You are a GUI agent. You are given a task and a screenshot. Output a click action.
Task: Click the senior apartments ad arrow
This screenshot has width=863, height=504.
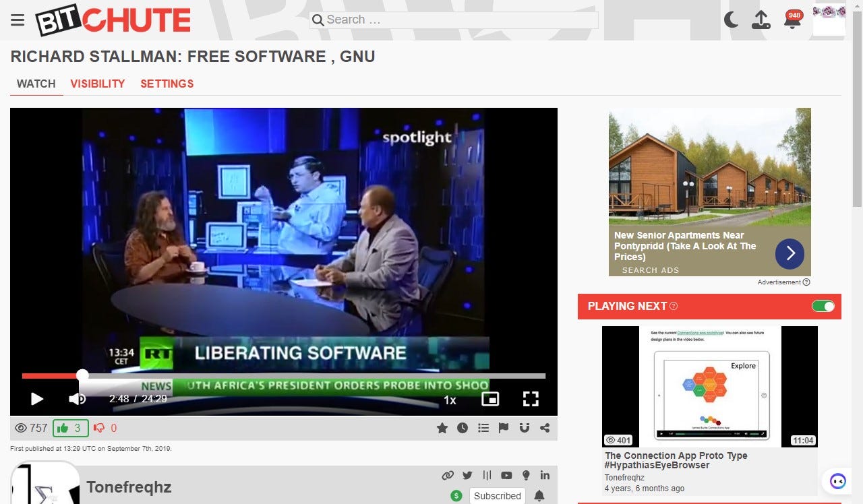coord(790,253)
